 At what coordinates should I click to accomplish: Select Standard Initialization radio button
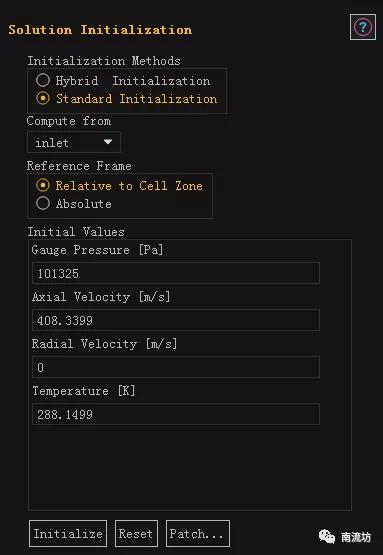coord(43,98)
